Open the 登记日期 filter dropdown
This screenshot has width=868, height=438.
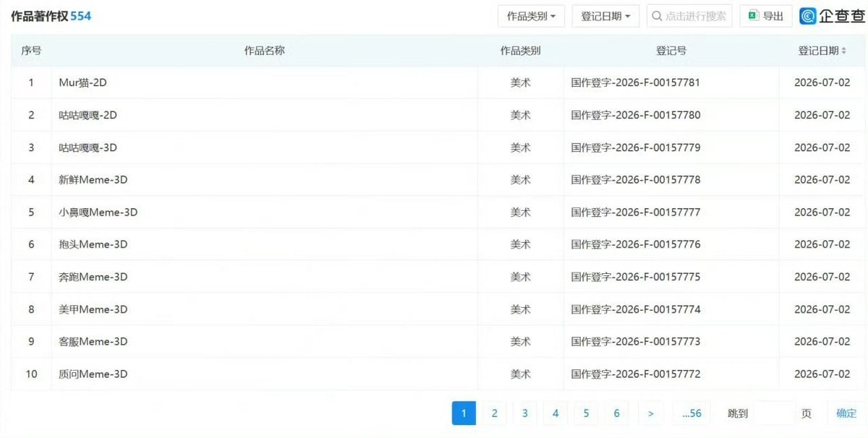pyautogui.click(x=605, y=16)
